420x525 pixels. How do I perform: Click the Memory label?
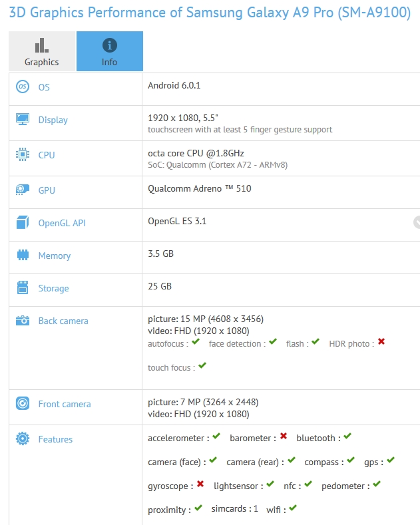coord(55,256)
